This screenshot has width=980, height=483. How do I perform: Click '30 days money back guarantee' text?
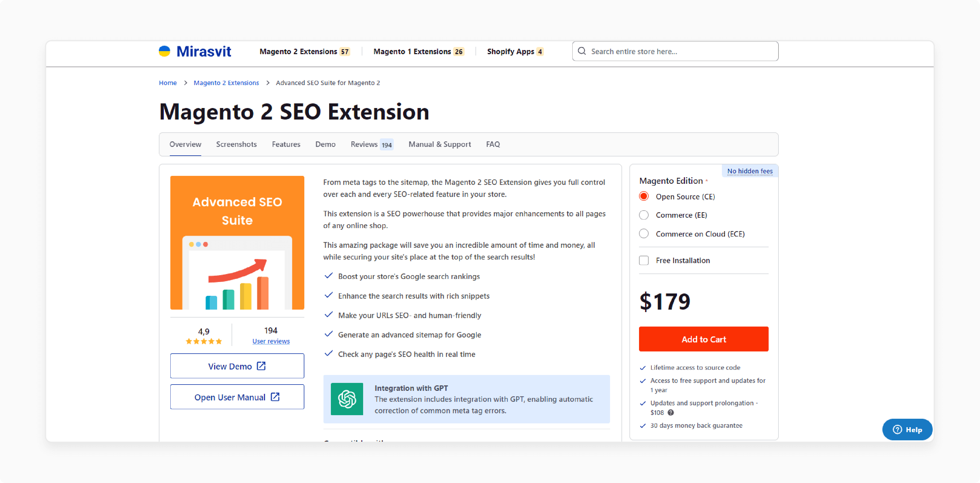pos(696,425)
